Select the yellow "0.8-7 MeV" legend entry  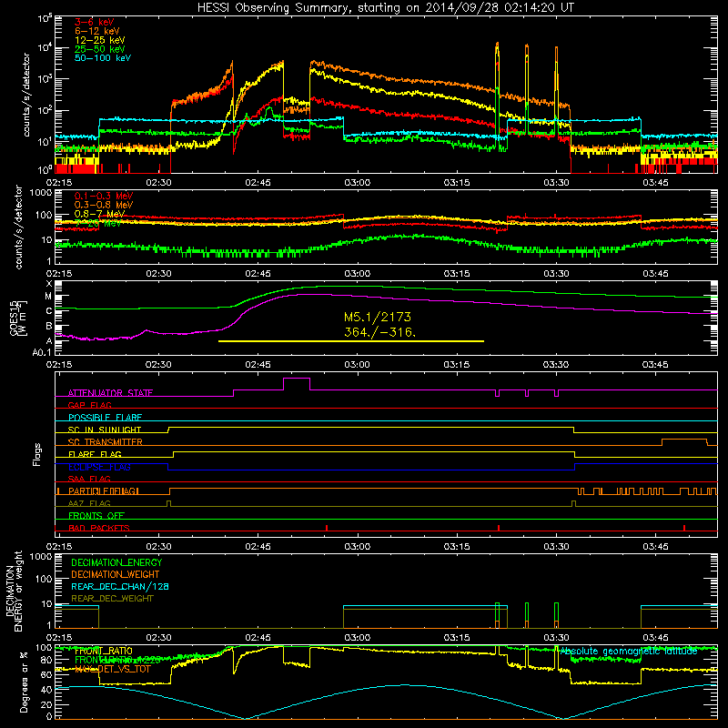click(99, 214)
